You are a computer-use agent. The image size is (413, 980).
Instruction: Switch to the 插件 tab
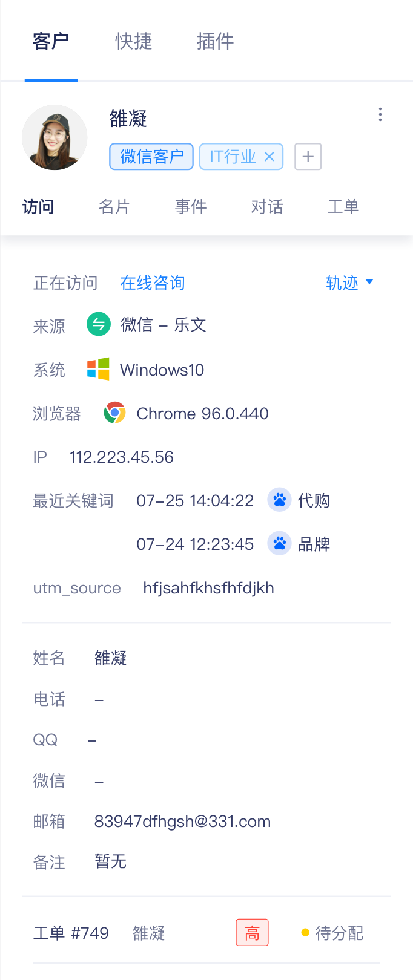[x=215, y=41]
